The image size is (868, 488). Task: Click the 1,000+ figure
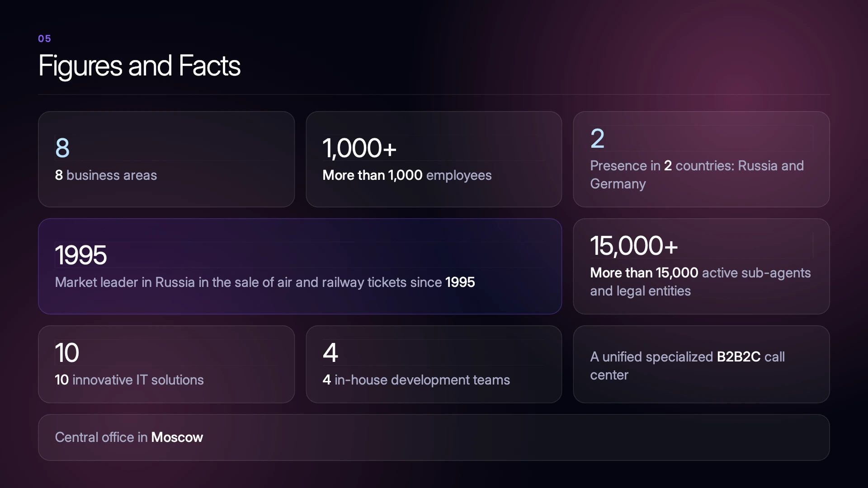point(359,148)
